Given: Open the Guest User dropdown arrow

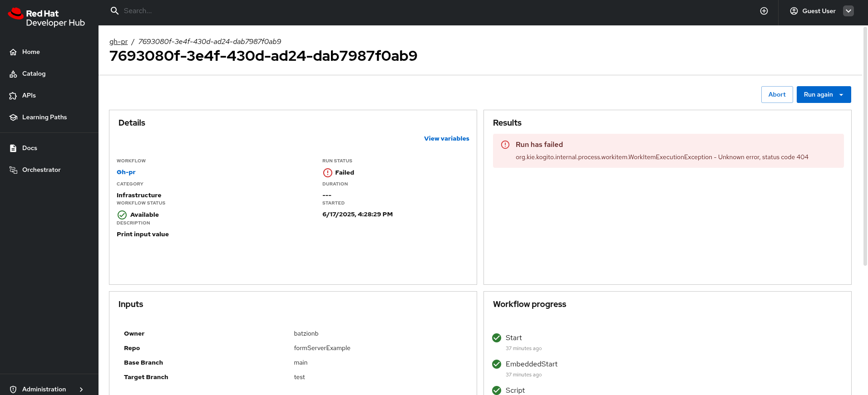Looking at the screenshot, I should (x=848, y=11).
